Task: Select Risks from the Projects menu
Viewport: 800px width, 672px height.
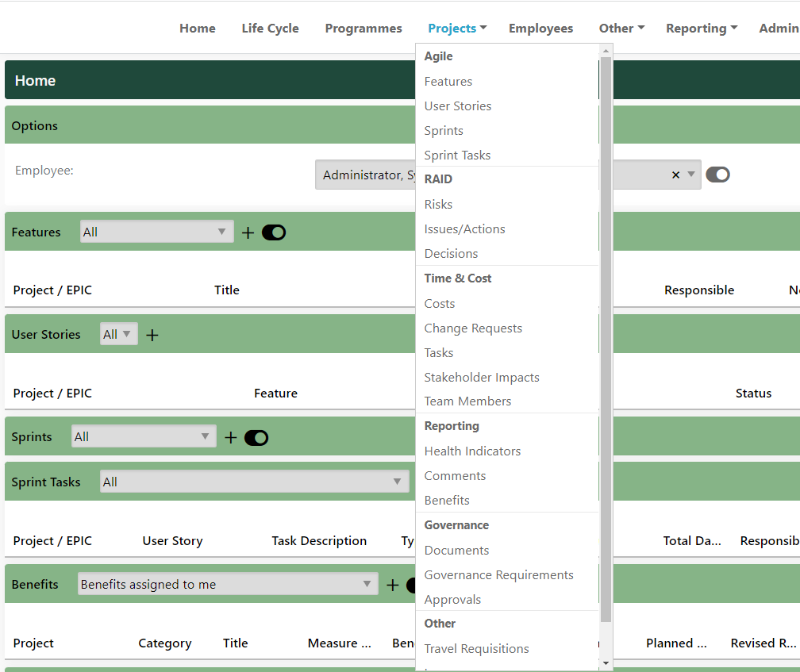Action: 438,205
